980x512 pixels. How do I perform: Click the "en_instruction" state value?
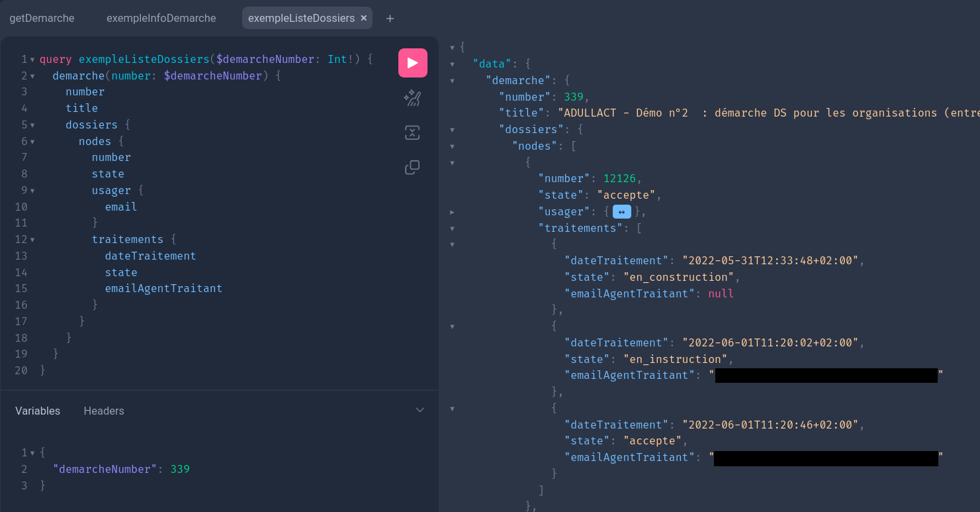tap(675, 359)
